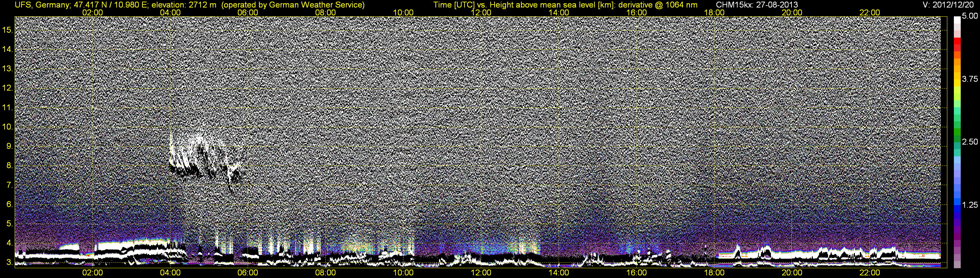The height and width of the screenshot is (278, 980).
Task: Click the '16:00' label on the bottom time axis
Action: tap(636, 273)
